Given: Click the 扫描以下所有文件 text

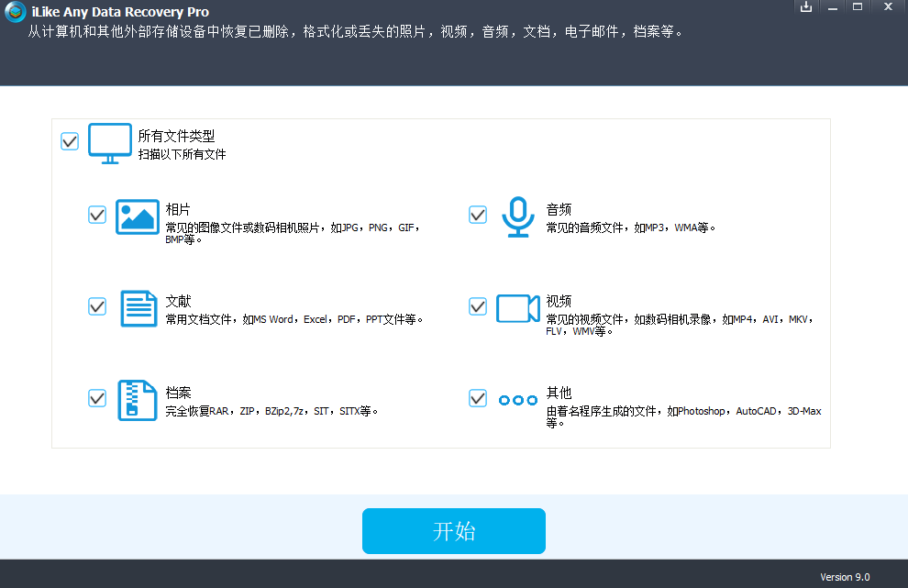Looking at the screenshot, I should click(x=182, y=154).
